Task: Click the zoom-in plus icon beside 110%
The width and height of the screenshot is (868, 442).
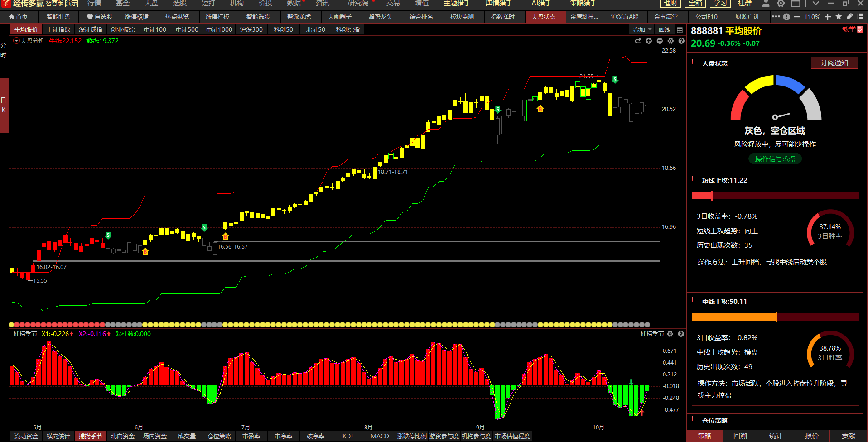Action: (828, 17)
